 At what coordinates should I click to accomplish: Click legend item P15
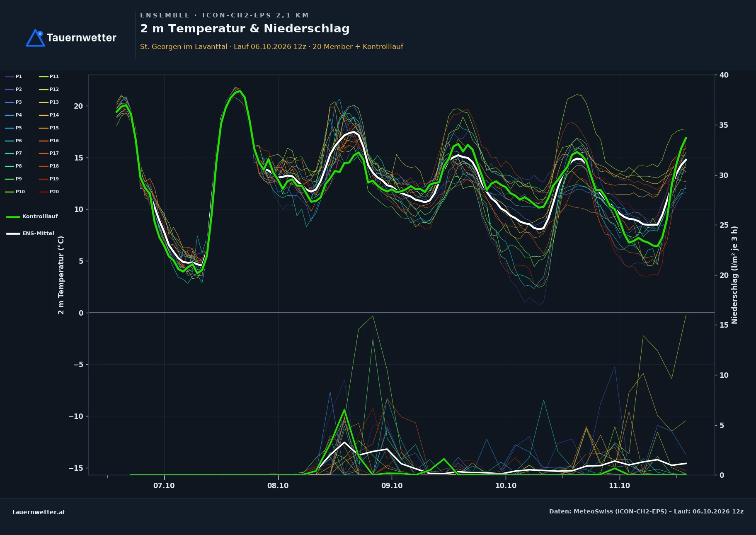pyautogui.click(x=49, y=128)
